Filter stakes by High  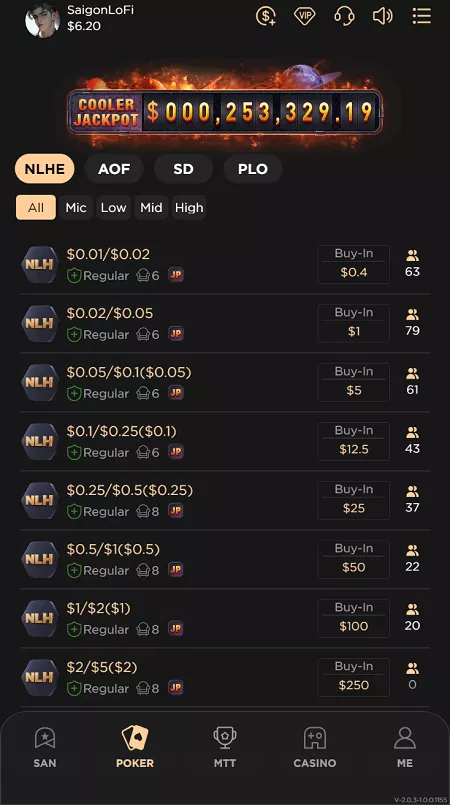click(189, 207)
